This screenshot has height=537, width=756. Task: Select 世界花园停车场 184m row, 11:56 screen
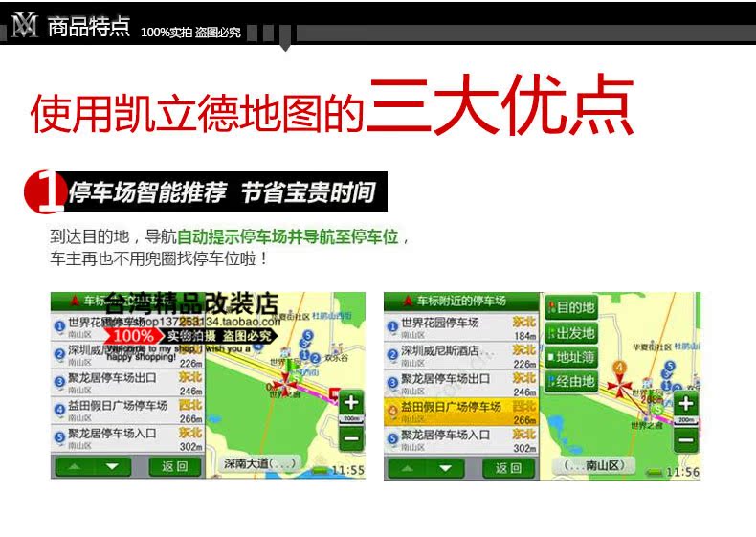click(461, 327)
